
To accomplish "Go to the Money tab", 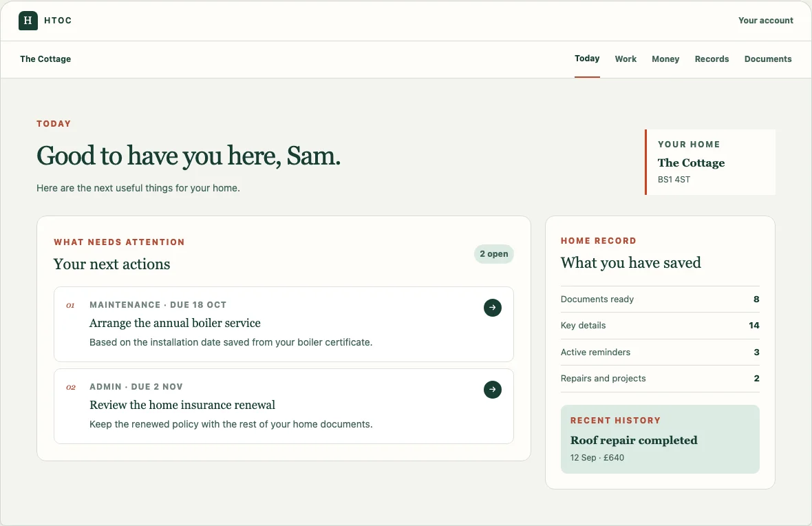I will pyautogui.click(x=665, y=59).
